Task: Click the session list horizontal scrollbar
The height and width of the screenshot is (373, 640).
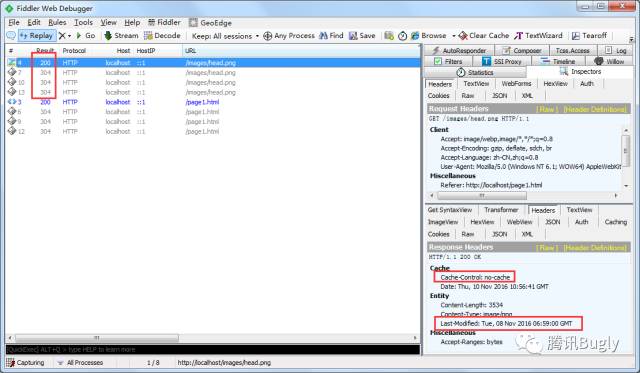Action: [213, 338]
